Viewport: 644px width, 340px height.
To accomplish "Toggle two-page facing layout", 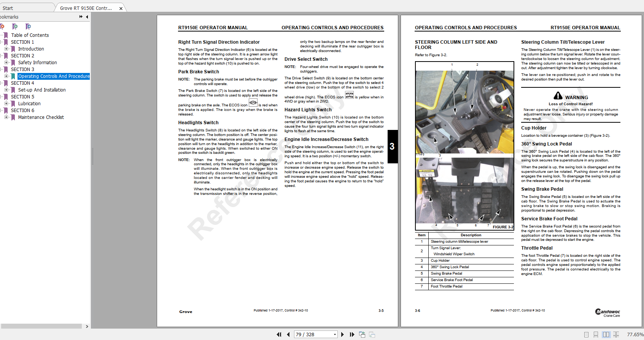I will point(606,335).
